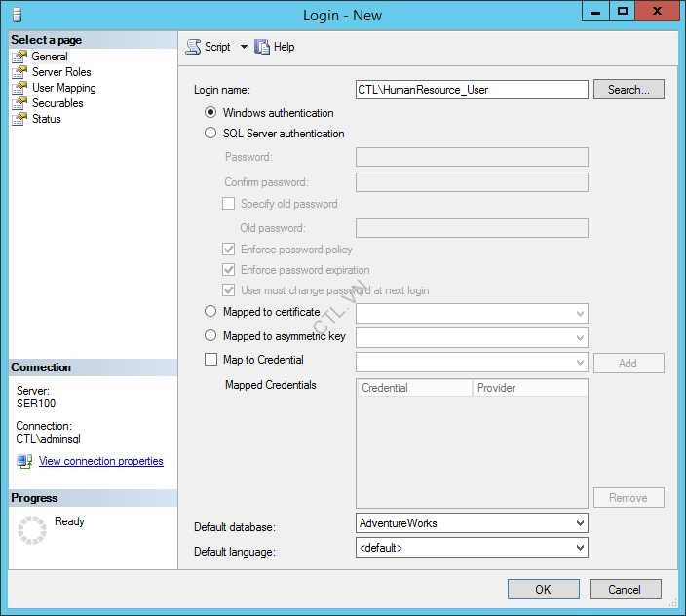Open View connection properties link
The image size is (686, 616).
point(101,461)
